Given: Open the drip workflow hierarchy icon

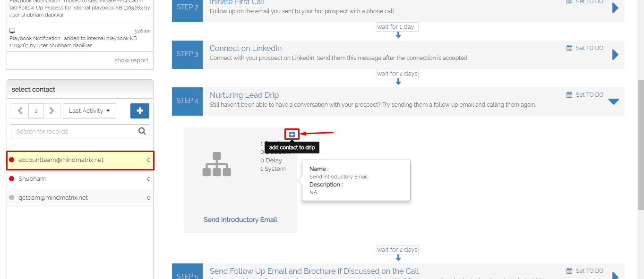Looking at the screenshot, I should [217, 164].
